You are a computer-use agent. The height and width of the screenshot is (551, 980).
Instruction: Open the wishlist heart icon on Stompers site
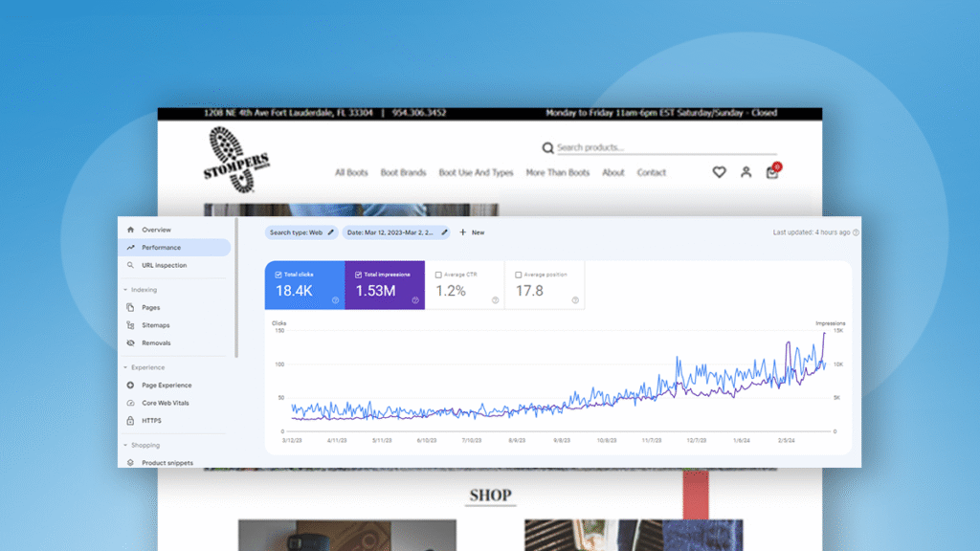coord(720,172)
